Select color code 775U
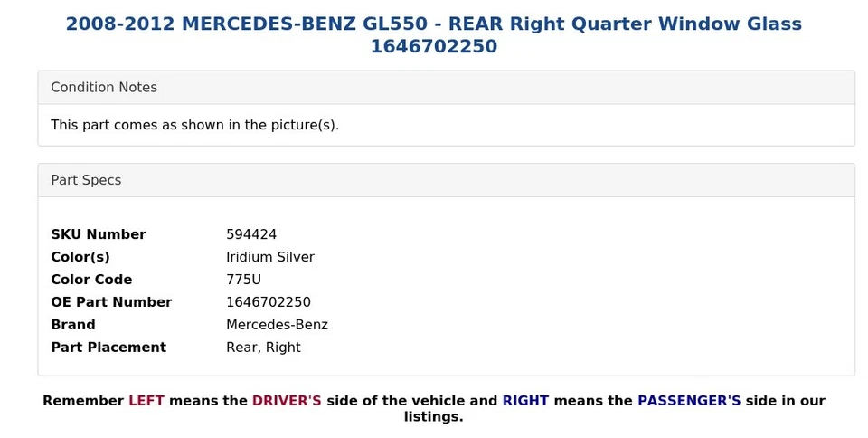Image resolution: width=868 pixels, height=438 pixels. [243, 280]
